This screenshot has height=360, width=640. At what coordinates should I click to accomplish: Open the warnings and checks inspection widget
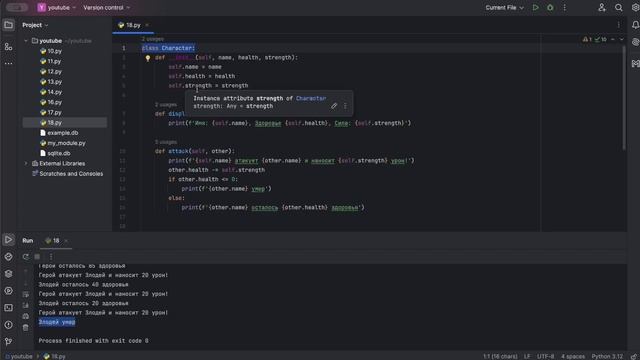[x=594, y=39]
